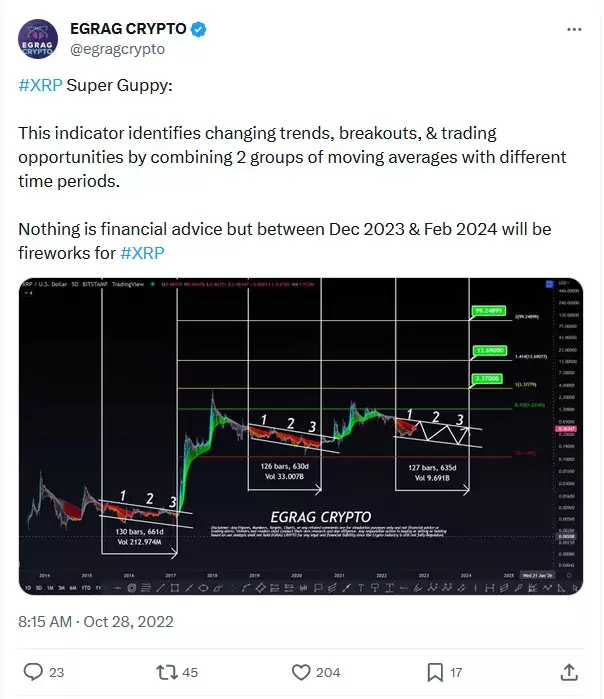
Task: Click the EGRAG CRYPTO display name
Action: [128, 29]
